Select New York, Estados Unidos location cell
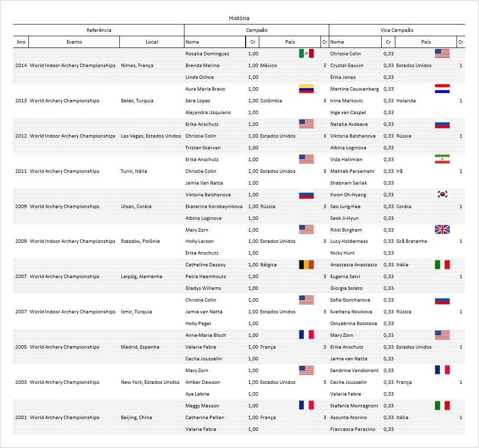479x448 pixels. pyautogui.click(x=150, y=382)
